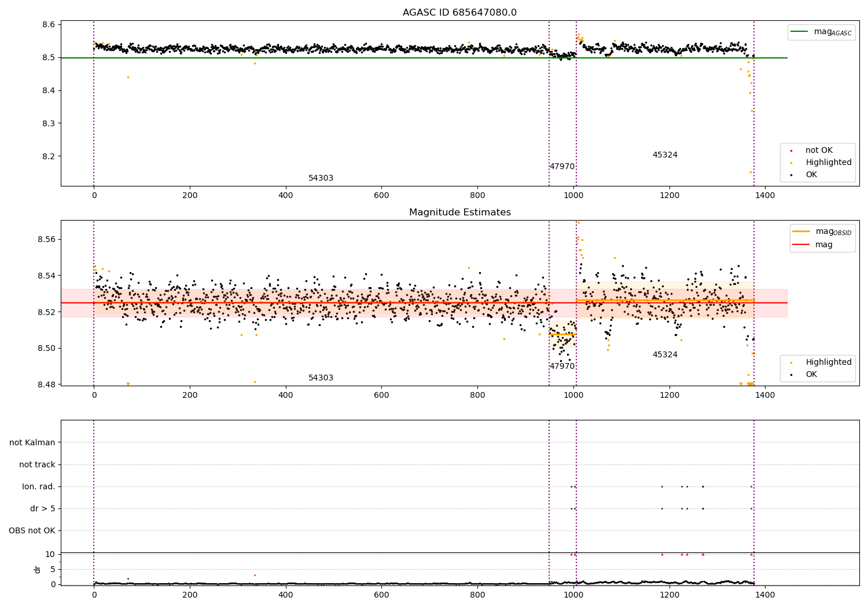Click the orange line swatch in the middle panel legend

point(801,232)
